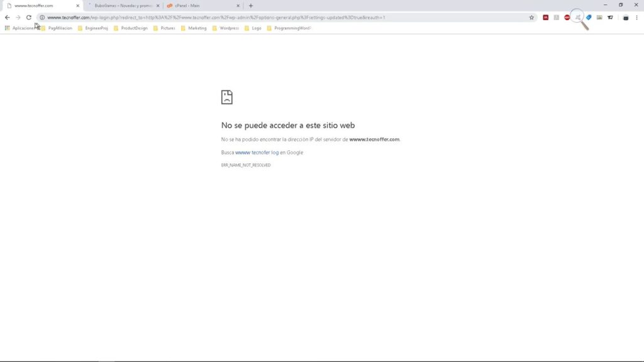644x362 pixels.
Task: Open the red M extension icon
Action: tap(545, 18)
